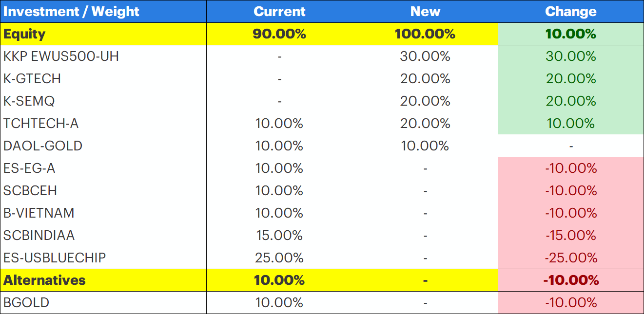The height and width of the screenshot is (314, 644).
Task: Click the K-GTECH fund name cell
Action: (x=32, y=79)
